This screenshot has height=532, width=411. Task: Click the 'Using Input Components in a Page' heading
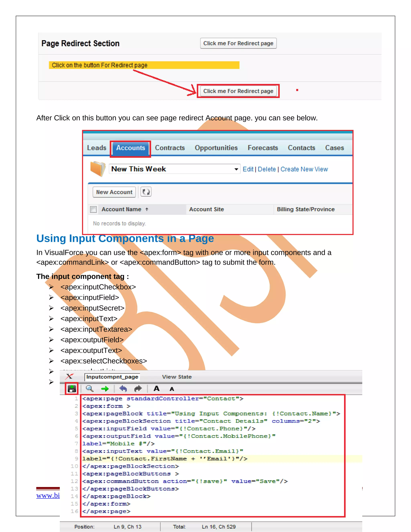tap(125, 238)
